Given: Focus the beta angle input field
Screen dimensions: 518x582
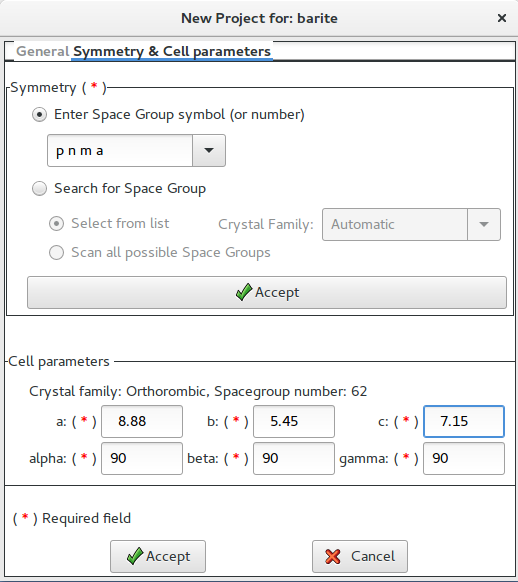Looking at the screenshot, I should 294,458.
